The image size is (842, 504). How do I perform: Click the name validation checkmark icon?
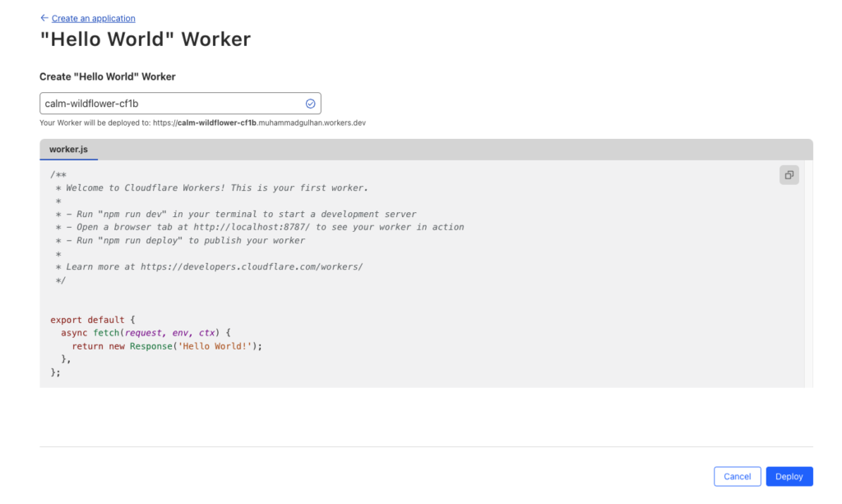[311, 104]
